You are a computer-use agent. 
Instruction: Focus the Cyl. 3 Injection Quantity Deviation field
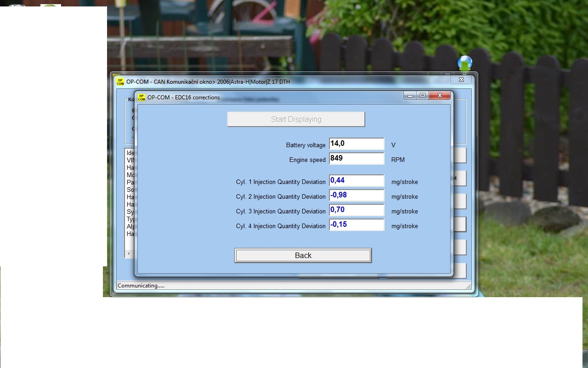(356, 210)
